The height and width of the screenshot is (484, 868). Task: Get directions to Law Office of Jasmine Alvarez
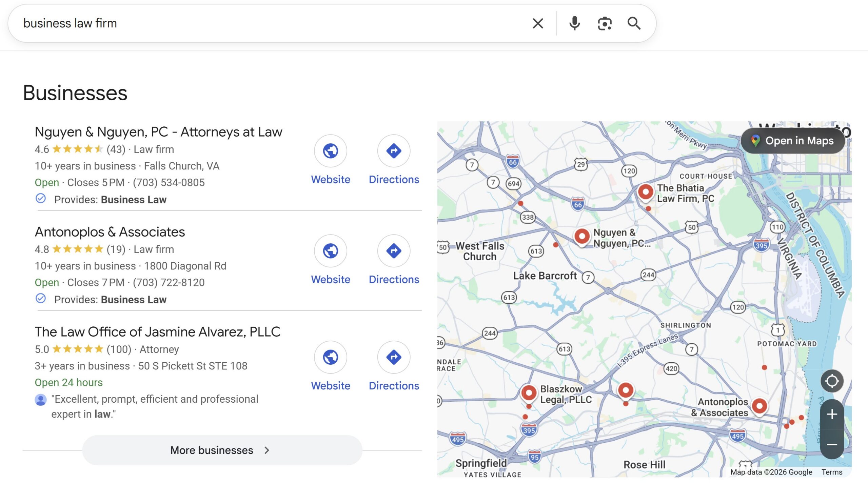pyautogui.click(x=394, y=357)
